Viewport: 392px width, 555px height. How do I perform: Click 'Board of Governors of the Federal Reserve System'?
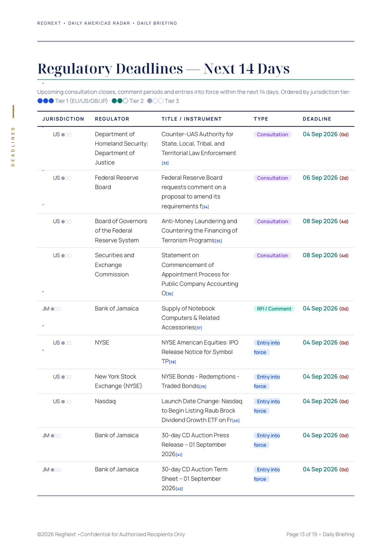click(x=121, y=231)
